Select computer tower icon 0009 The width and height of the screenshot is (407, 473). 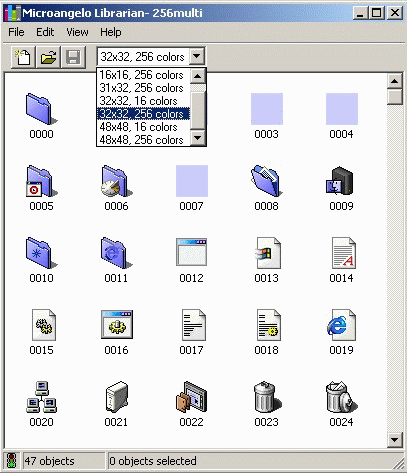[x=340, y=181]
